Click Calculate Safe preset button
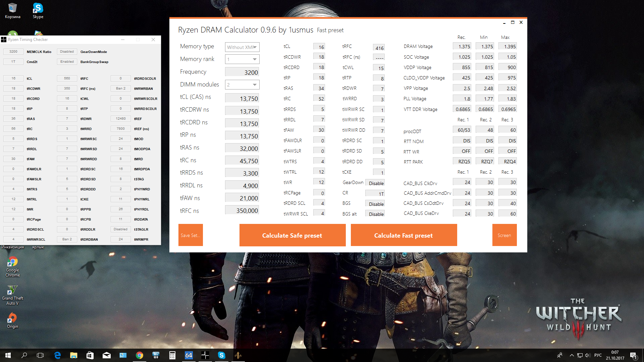The width and height of the screenshot is (644, 362). [292, 235]
